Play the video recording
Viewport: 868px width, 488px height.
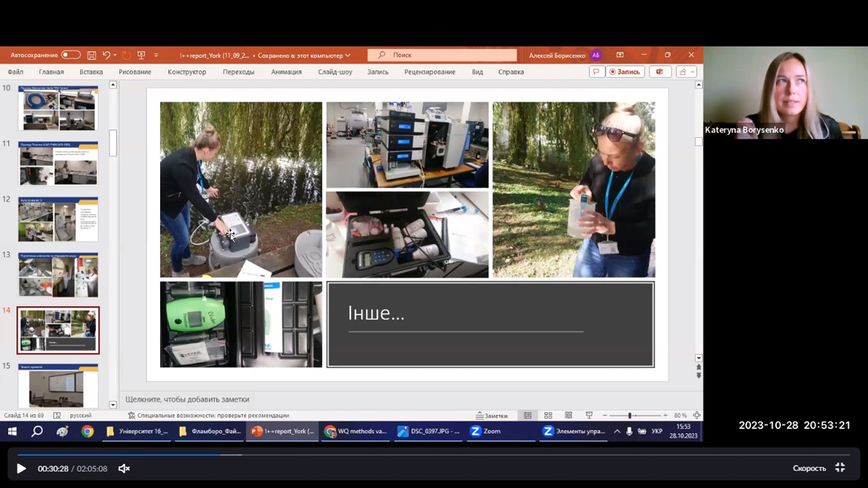21,469
